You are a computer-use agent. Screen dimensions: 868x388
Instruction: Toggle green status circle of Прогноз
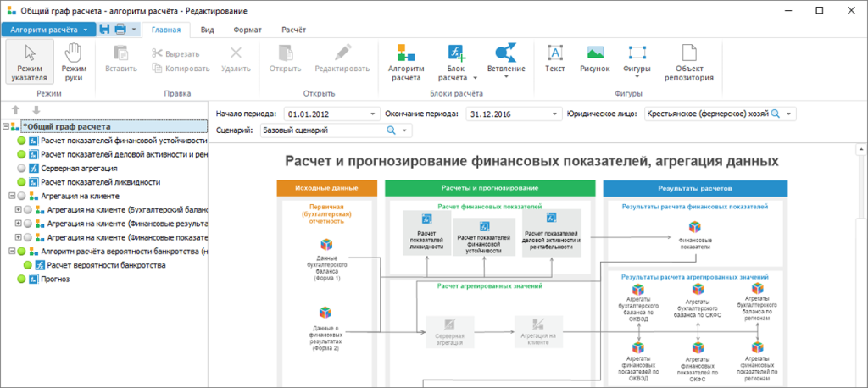21,280
